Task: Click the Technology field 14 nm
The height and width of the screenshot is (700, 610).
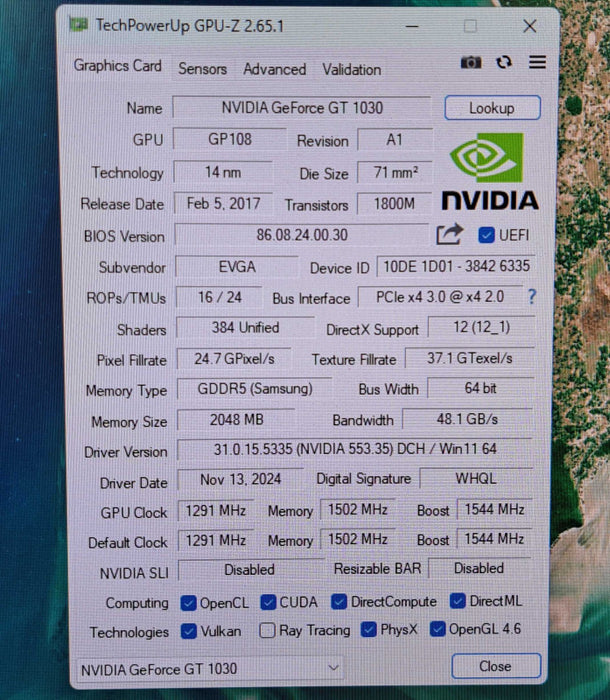Action: (223, 172)
